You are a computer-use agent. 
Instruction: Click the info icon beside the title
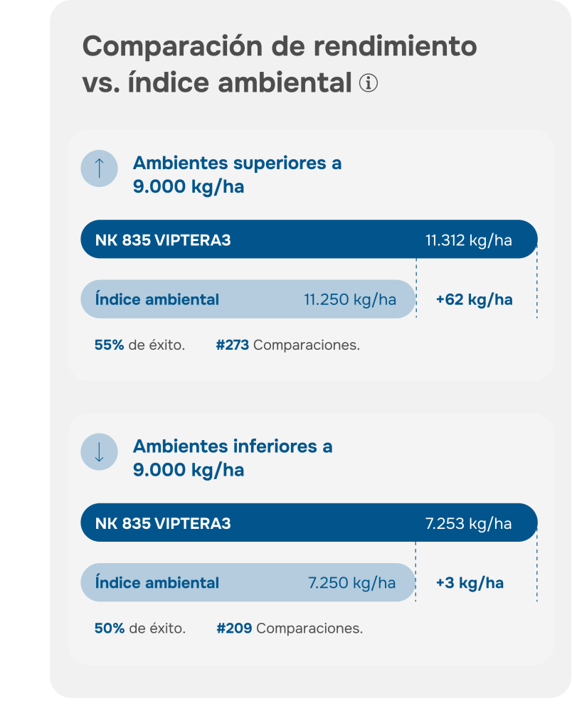[x=369, y=83]
